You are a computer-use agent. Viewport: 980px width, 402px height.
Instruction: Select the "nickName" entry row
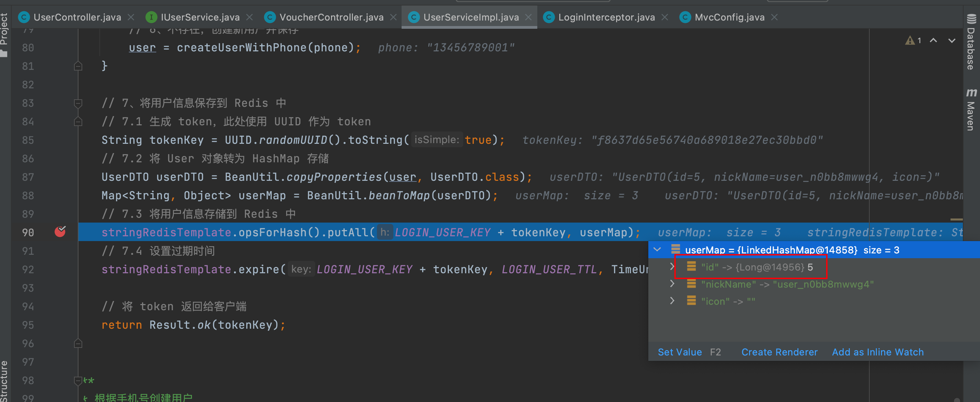point(814,284)
